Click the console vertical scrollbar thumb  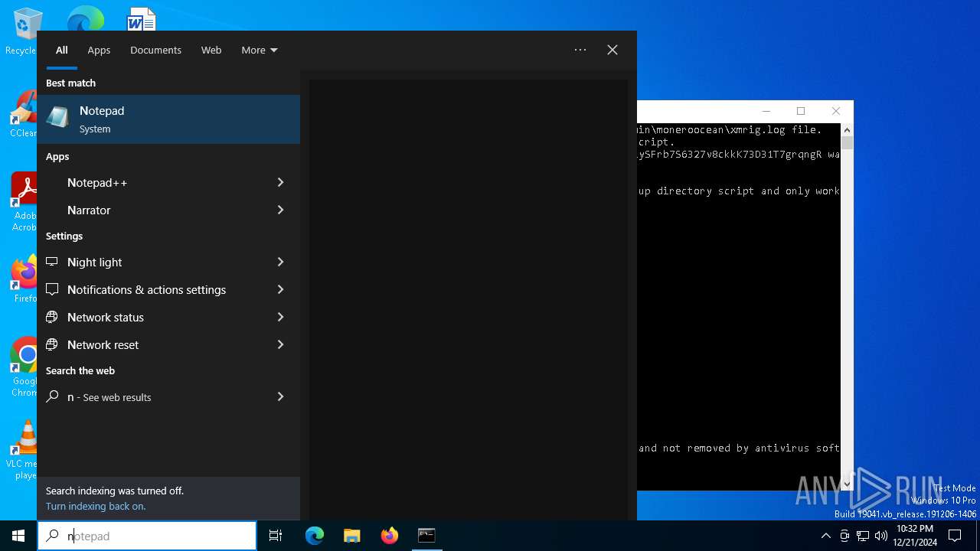[x=847, y=143]
